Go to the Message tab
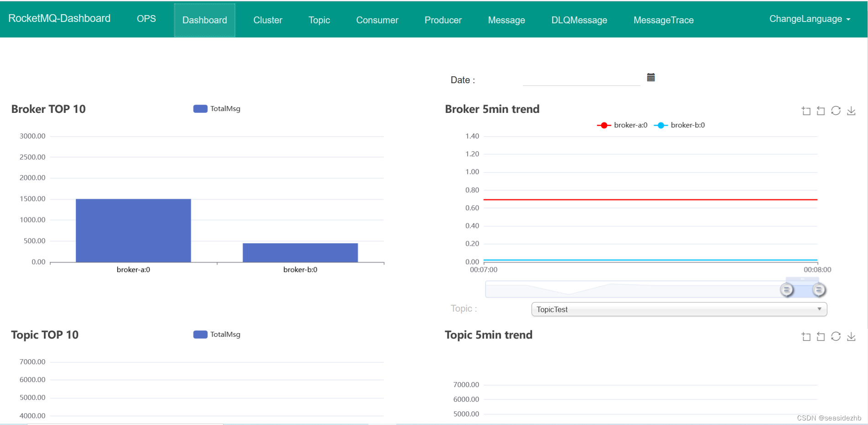868x425 pixels. tap(506, 20)
